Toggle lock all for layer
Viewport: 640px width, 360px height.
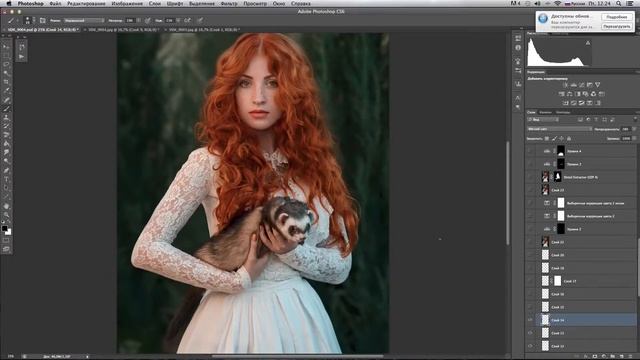[x=569, y=139]
